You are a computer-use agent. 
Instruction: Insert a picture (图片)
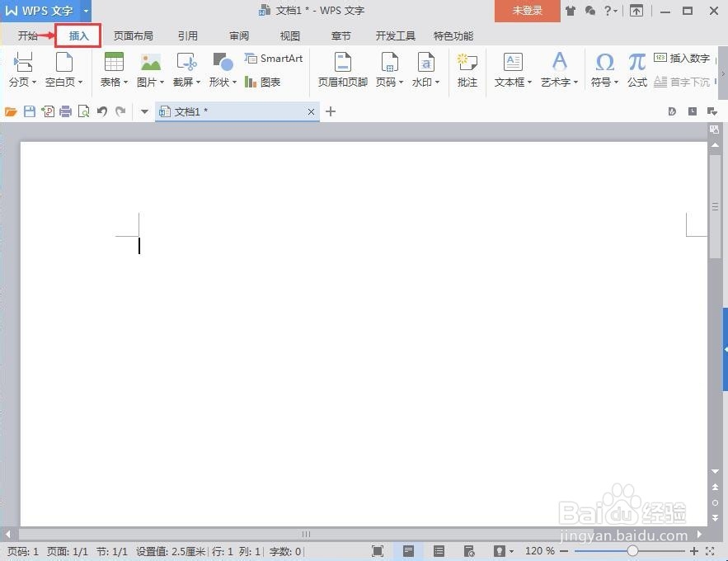click(x=150, y=69)
